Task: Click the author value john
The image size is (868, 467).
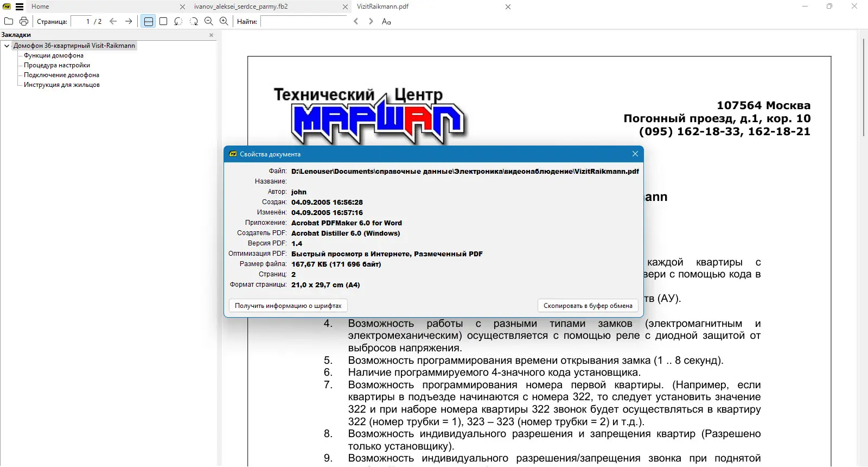Action: click(x=299, y=192)
